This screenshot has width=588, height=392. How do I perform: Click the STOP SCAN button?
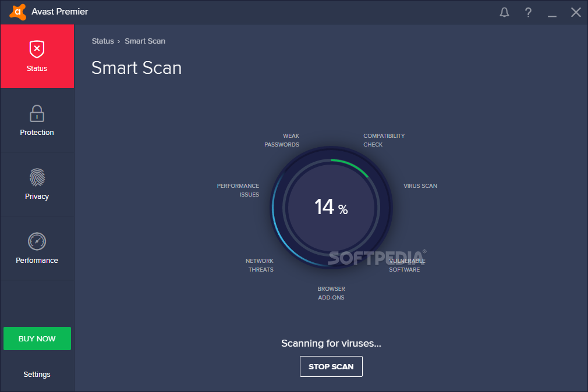tap(331, 366)
